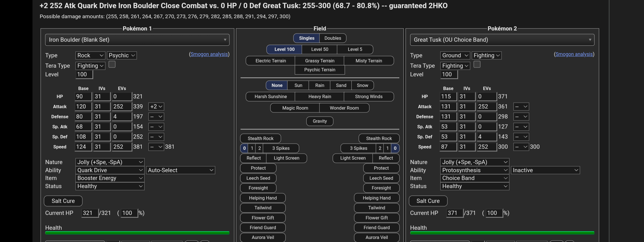Open Great Tusk set selector dropdown
Viewport: 644px width, 242px height.
502,40
